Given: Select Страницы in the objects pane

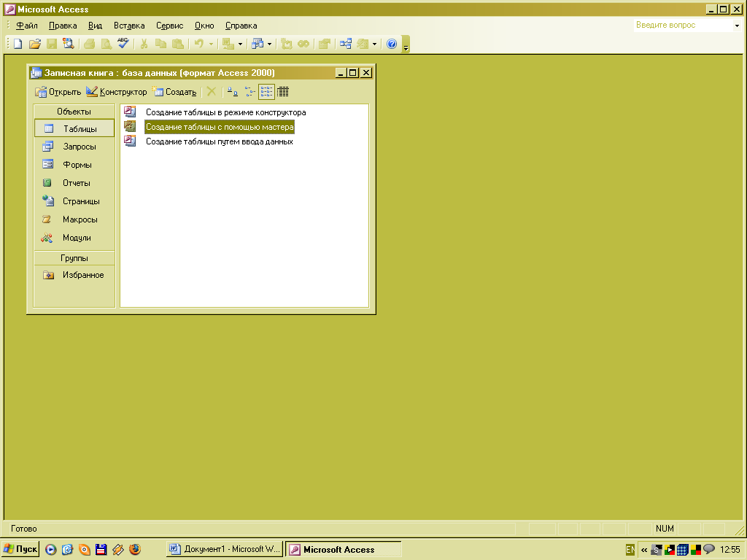Looking at the screenshot, I should pos(74,201).
